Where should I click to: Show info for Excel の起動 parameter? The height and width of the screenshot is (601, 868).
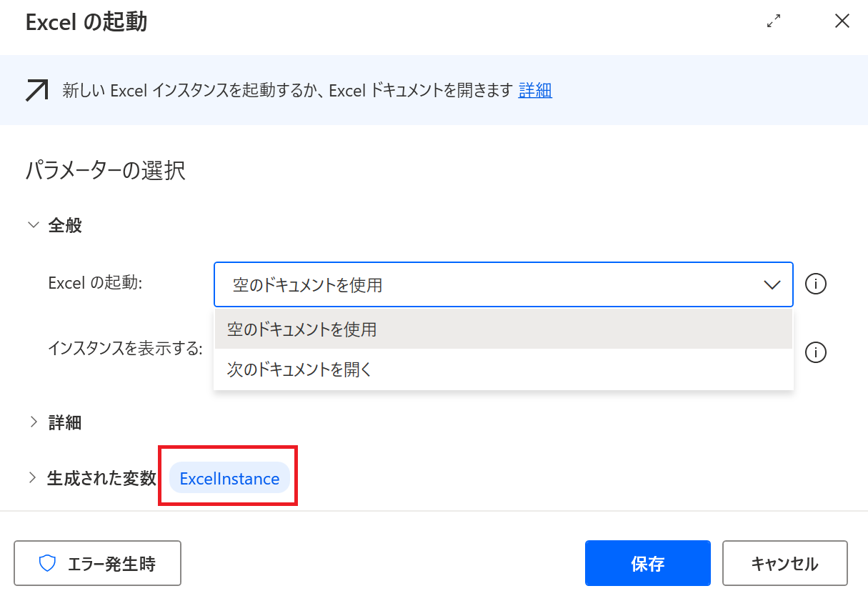click(815, 284)
